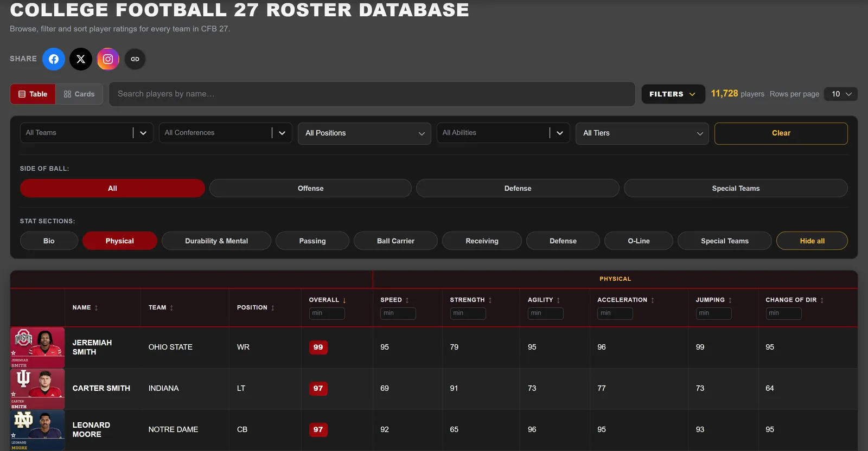This screenshot has height=451, width=868.
Task: Select LEONARD MOORE name
Action: 91,430
